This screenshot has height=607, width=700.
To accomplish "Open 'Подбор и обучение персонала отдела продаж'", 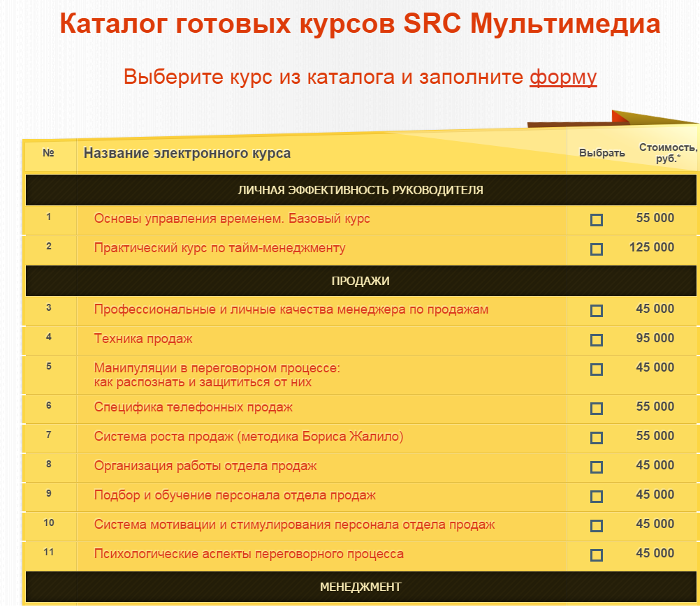I will (235, 495).
